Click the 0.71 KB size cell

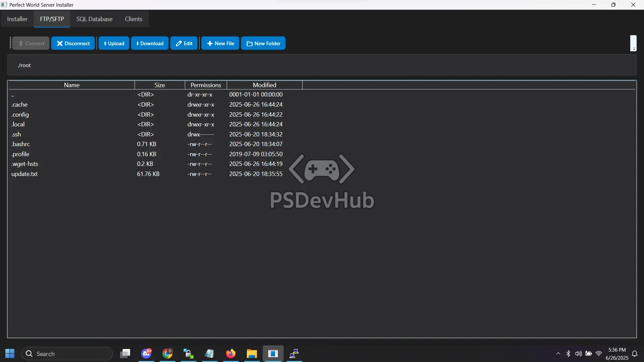(x=147, y=144)
